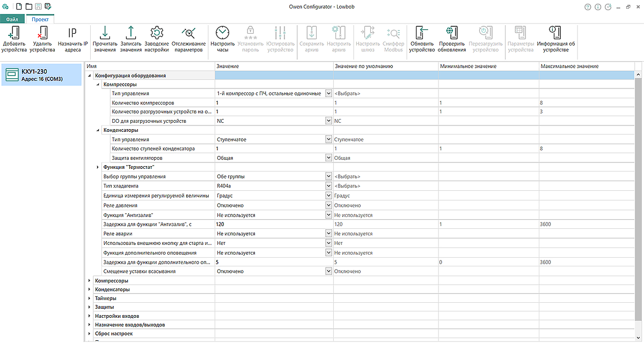Open Тип хладагента R404a dropdown

pos(328,186)
